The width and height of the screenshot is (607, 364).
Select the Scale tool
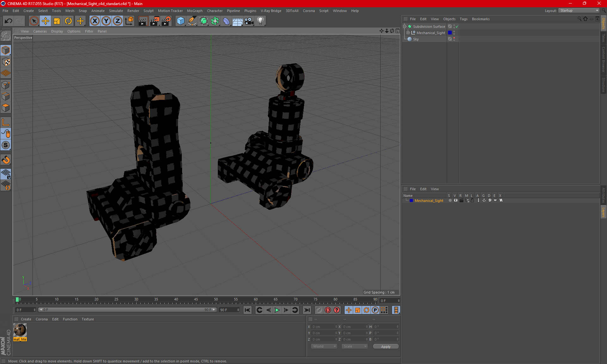[57, 21]
